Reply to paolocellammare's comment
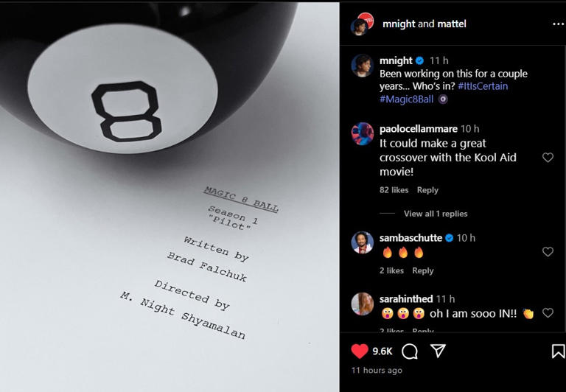The height and width of the screenshot is (392, 566). pyautogui.click(x=427, y=190)
